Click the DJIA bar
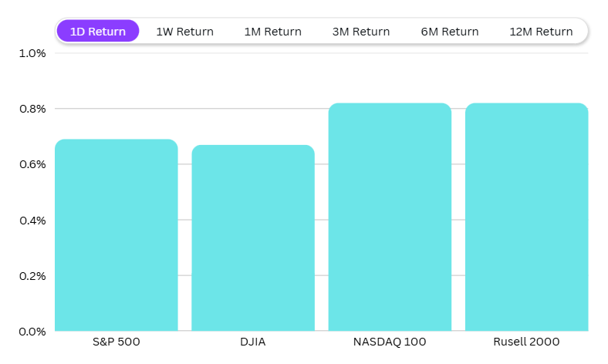The image size is (608, 364). pyautogui.click(x=253, y=238)
